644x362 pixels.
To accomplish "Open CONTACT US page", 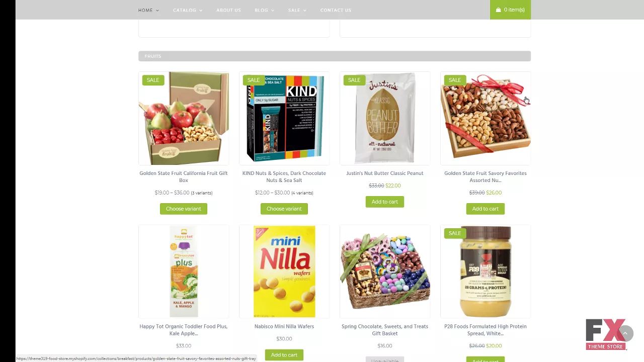I will point(336,10).
